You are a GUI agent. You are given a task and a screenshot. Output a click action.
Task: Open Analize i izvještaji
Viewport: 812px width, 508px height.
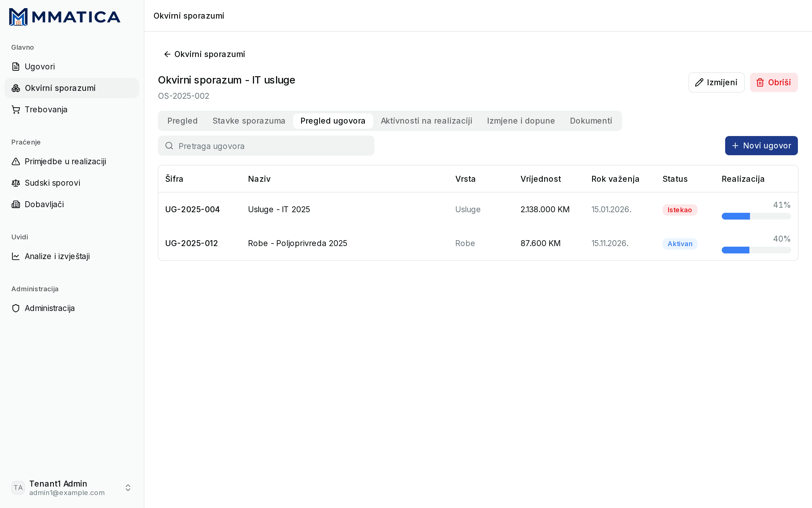[72, 256]
